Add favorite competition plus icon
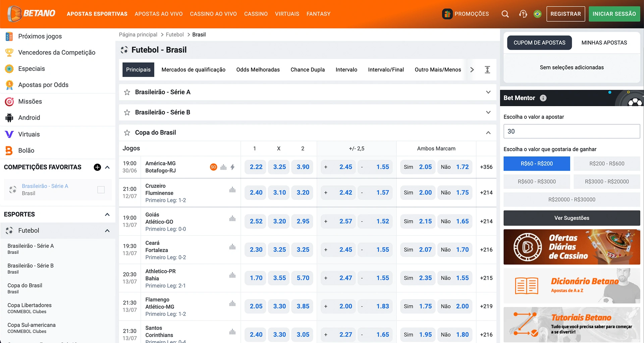Image resolution: width=644 pixels, height=343 pixels. click(x=97, y=167)
